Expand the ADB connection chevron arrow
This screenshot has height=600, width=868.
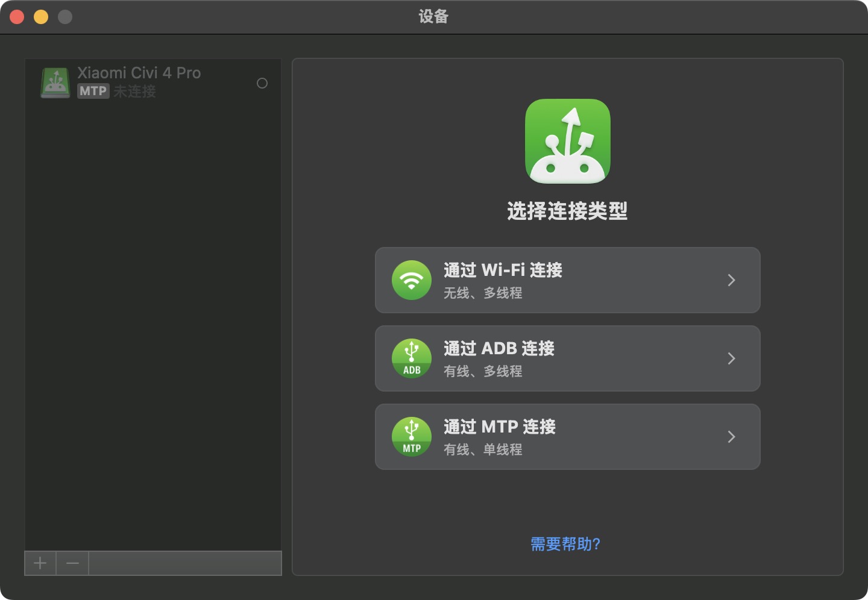pyautogui.click(x=731, y=358)
